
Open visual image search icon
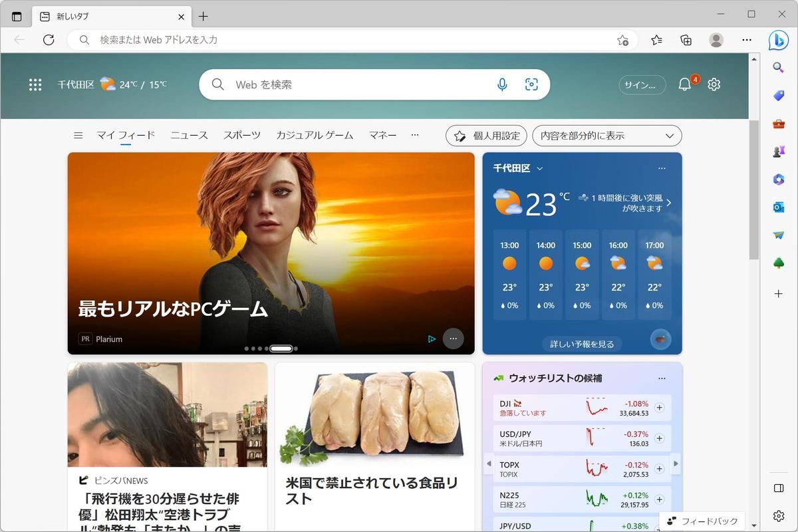point(531,84)
